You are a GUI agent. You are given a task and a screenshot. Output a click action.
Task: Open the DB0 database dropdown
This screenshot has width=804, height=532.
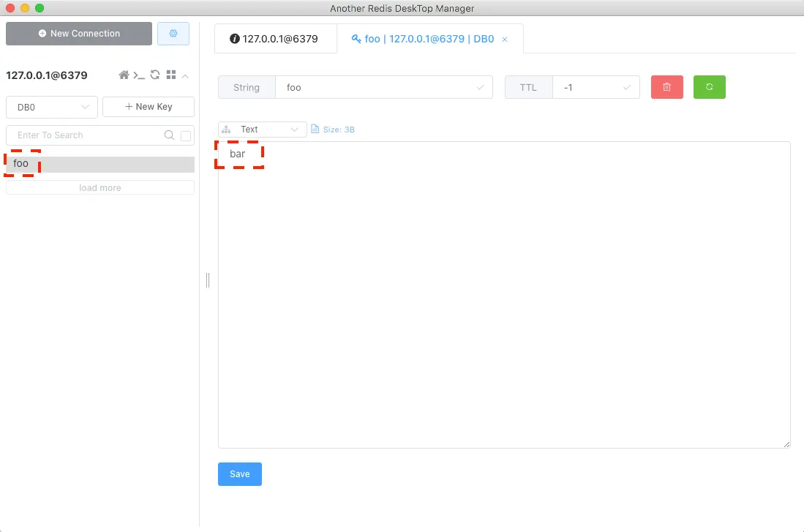pyautogui.click(x=52, y=108)
